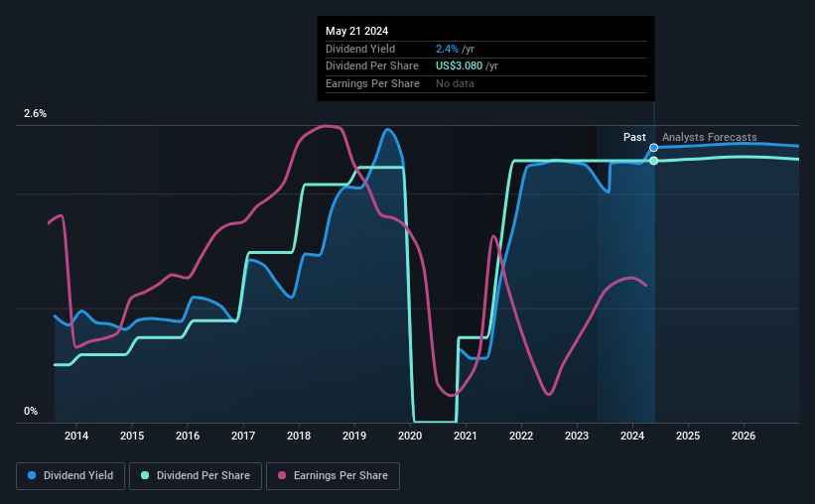Click the teal Dividend Per Share data point marker
The width and height of the screenshot is (815, 504).
[654, 161]
